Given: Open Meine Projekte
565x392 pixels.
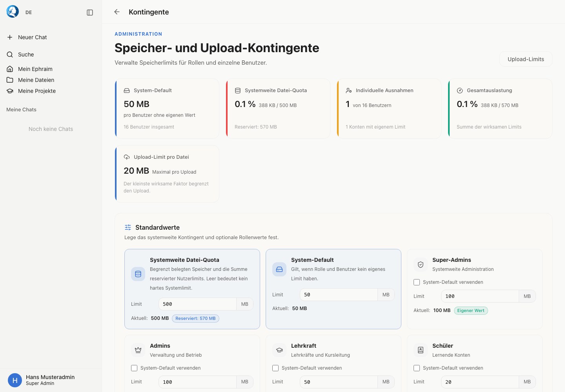Looking at the screenshot, I should (51, 91).
